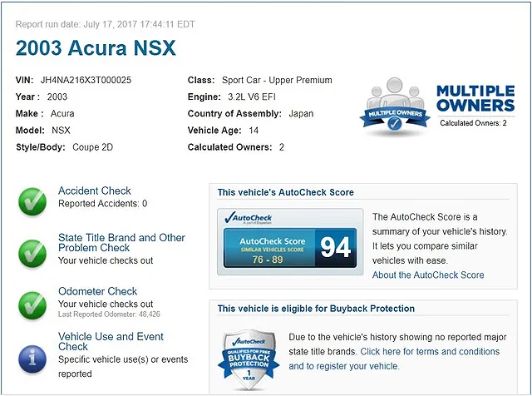This screenshot has width=532, height=396.
Task: Click the blue info icon beside Vehicle Use check
Action: tap(32, 359)
